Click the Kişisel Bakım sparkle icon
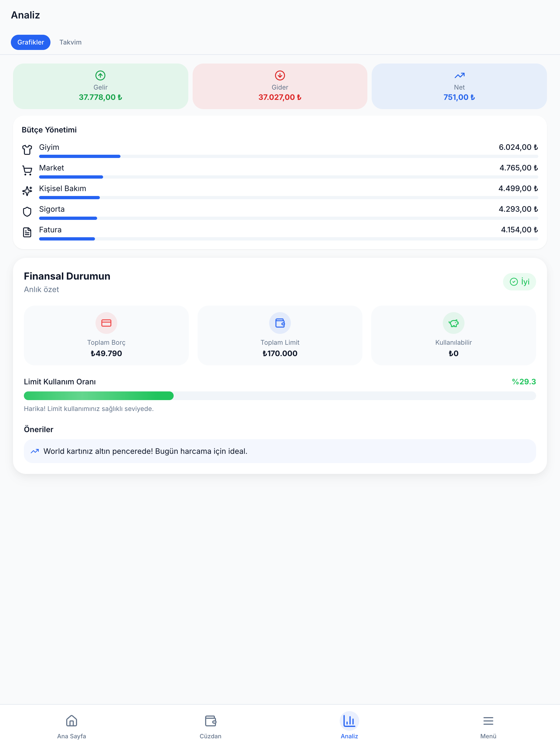The image size is (560, 747). click(x=27, y=191)
